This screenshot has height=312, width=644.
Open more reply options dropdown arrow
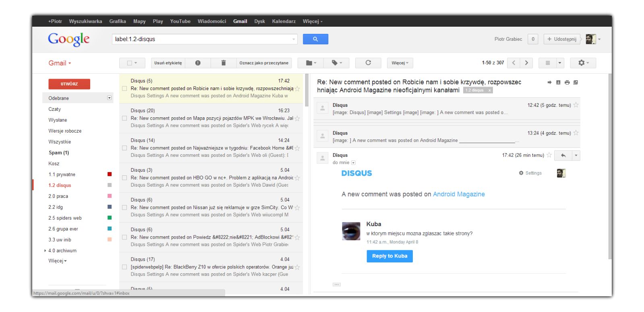[576, 155]
